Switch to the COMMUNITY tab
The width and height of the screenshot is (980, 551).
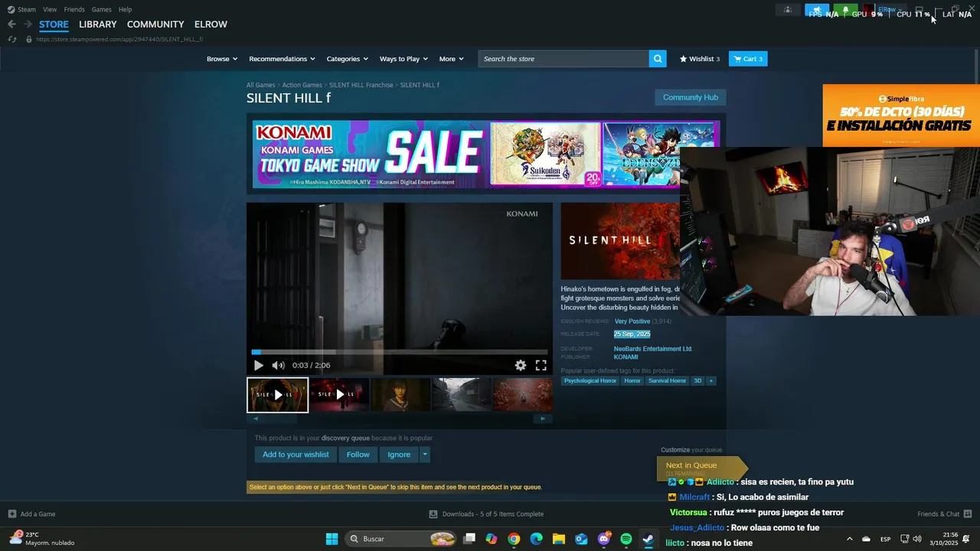pyautogui.click(x=155, y=24)
